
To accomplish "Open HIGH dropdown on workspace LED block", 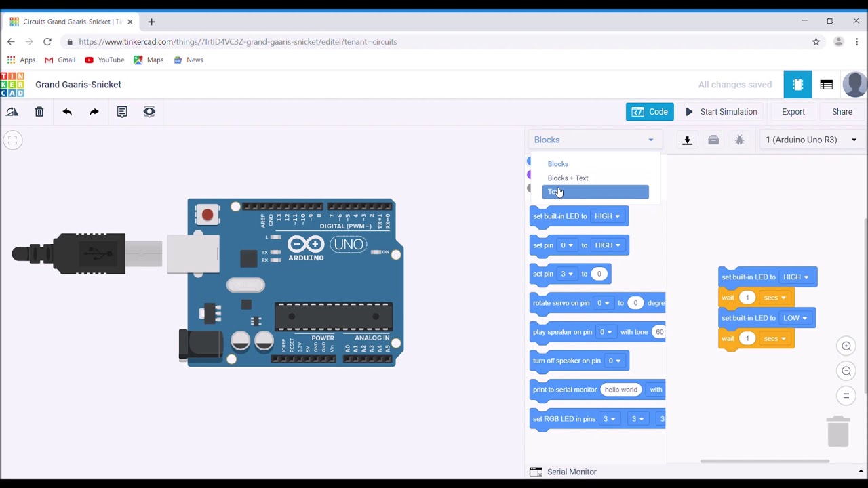I will 796,277.
